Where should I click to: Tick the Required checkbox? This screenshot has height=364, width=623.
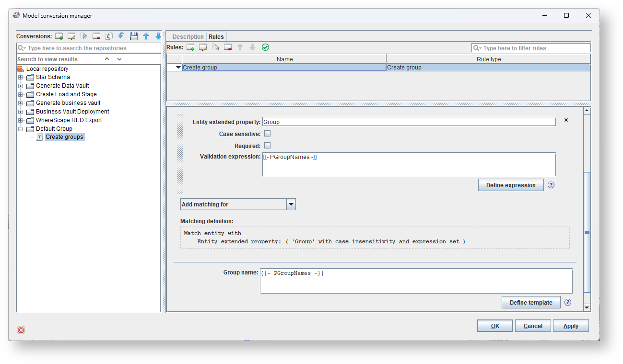268,146
